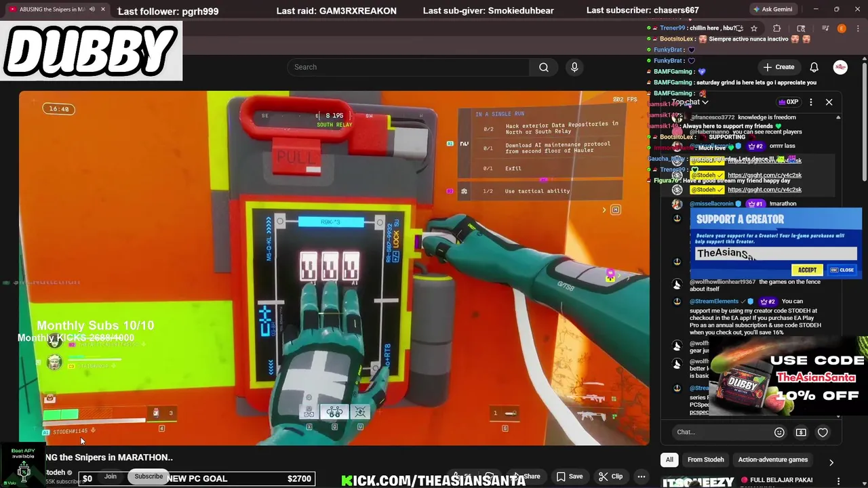The height and width of the screenshot is (488, 868).
Task: Click the chat message 'knowledge is freedom'
Action: pyautogui.click(x=766, y=117)
